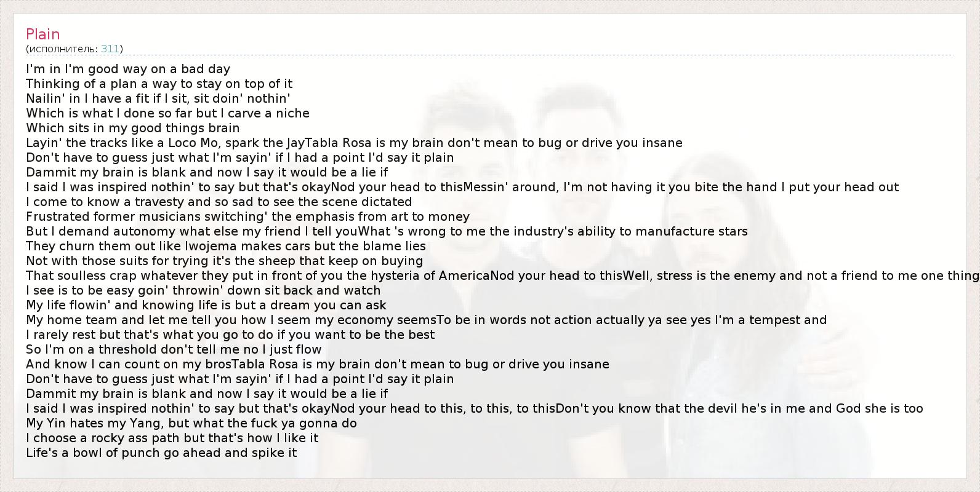Click the исполнитель label text
980x492 pixels.
[62, 49]
